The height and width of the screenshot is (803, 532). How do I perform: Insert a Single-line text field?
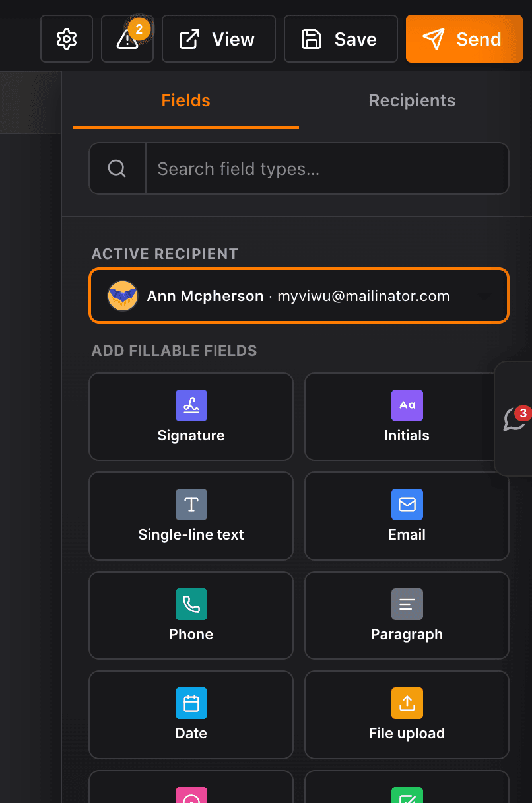click(191, 516)
